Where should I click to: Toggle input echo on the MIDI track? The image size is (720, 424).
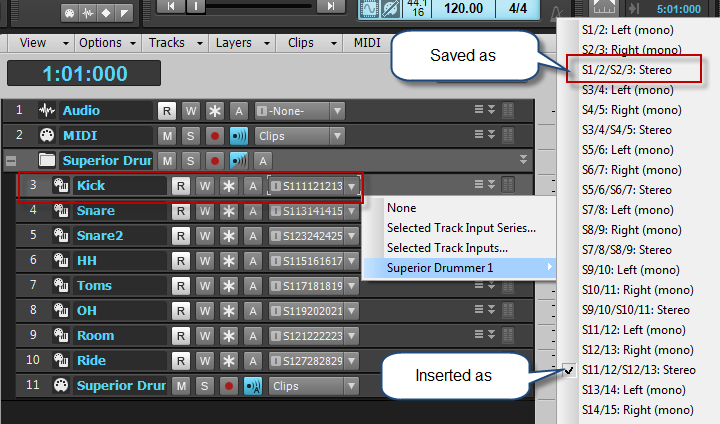239,135
